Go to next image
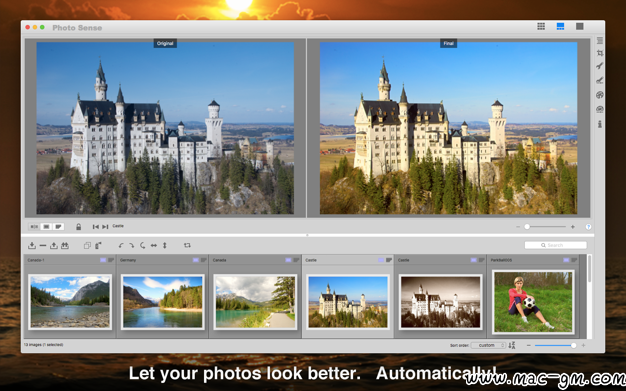626x391 pixels. pos(105,226)
